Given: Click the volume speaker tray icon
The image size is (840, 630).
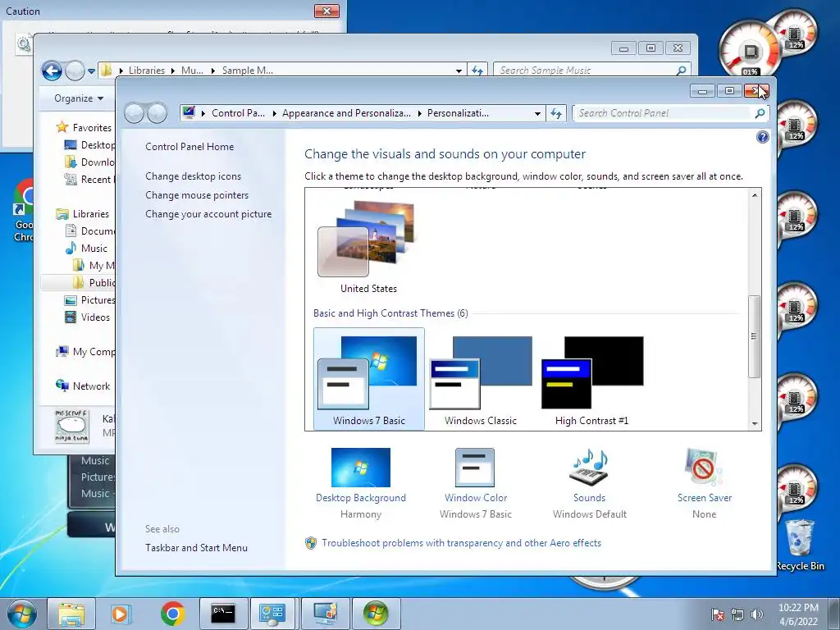Looking at the screenshot, I should click(757, 614).
